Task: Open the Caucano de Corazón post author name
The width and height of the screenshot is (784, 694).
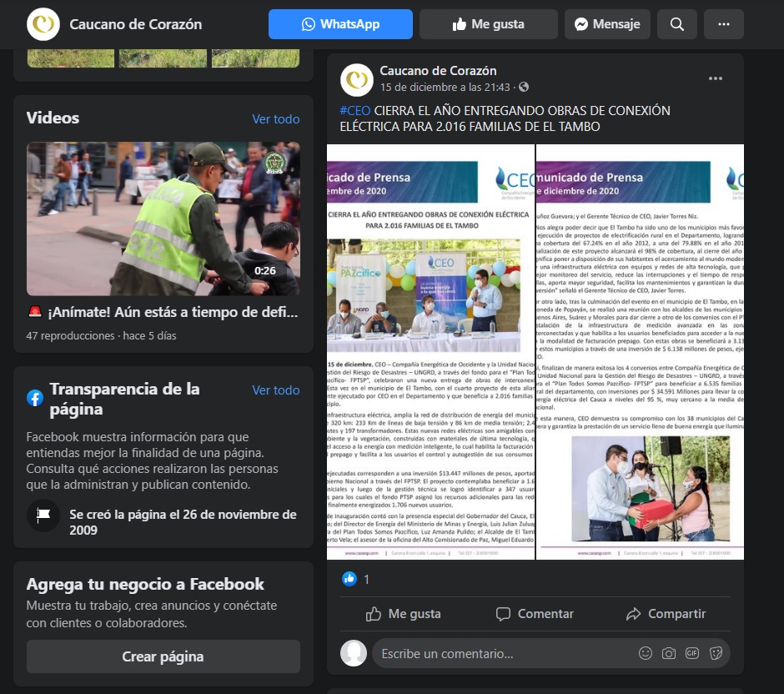Action: [438, 71]
